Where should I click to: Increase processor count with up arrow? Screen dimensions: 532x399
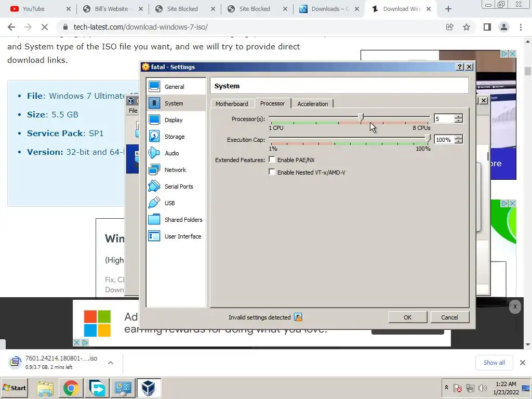click(459, 116)
